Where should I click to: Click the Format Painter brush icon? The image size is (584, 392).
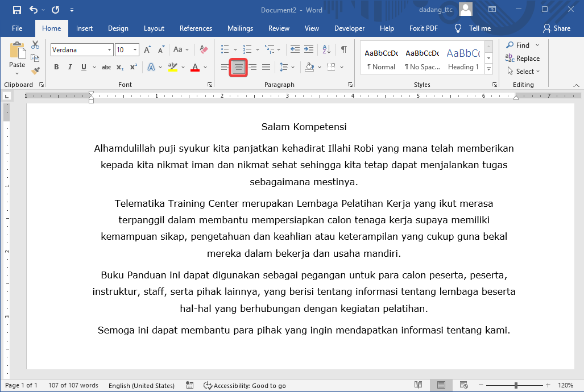coord(35,71)
